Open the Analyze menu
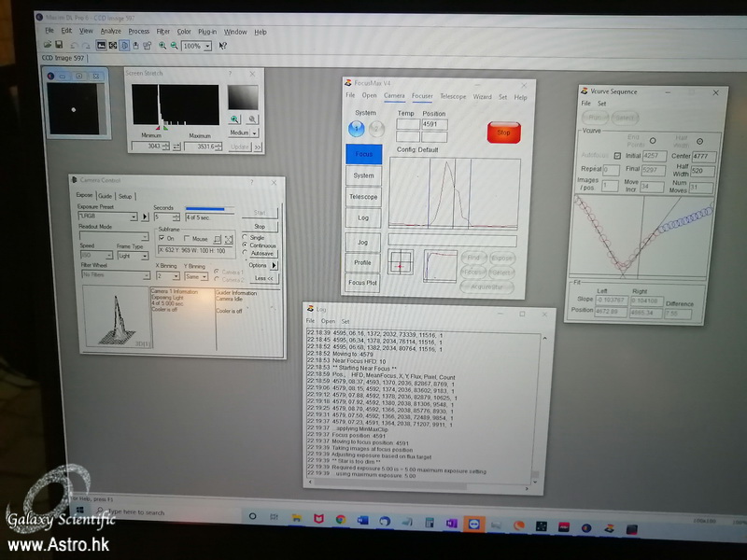Image resolution: width=747 pixels, height=560 pixels. 110,32
